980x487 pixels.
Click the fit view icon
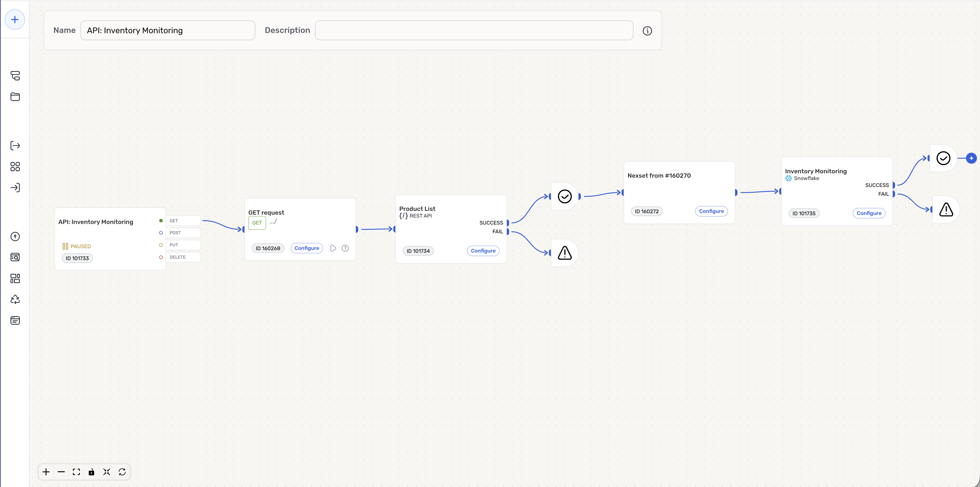pyautogui.click(x=76, y=472)
